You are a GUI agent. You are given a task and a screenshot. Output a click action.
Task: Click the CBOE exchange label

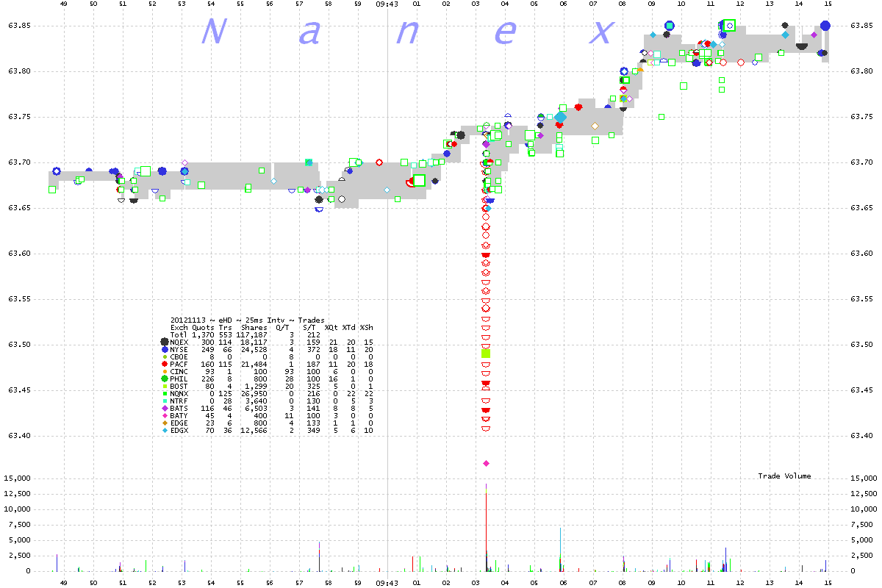coord(179,356)
